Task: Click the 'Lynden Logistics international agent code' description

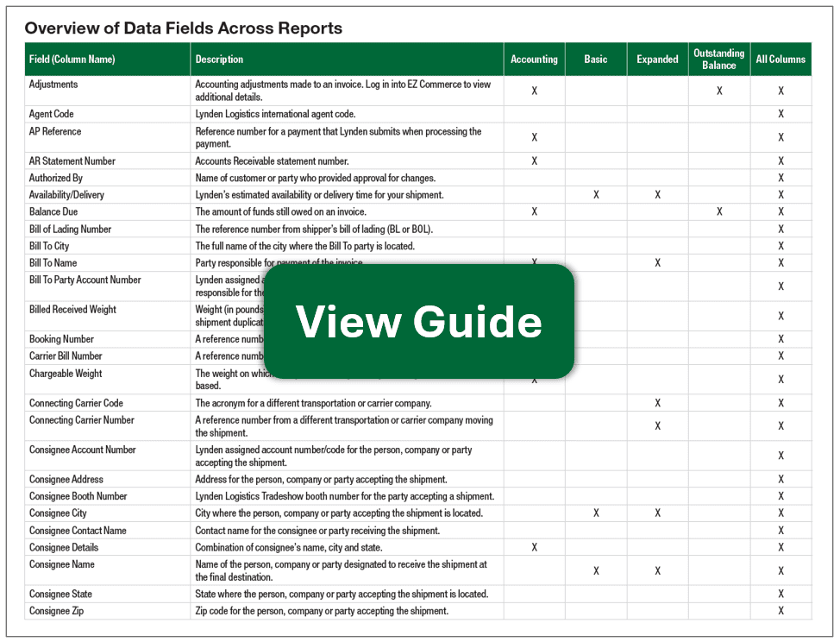Action: pyautogui.click(x=275, y=114)
